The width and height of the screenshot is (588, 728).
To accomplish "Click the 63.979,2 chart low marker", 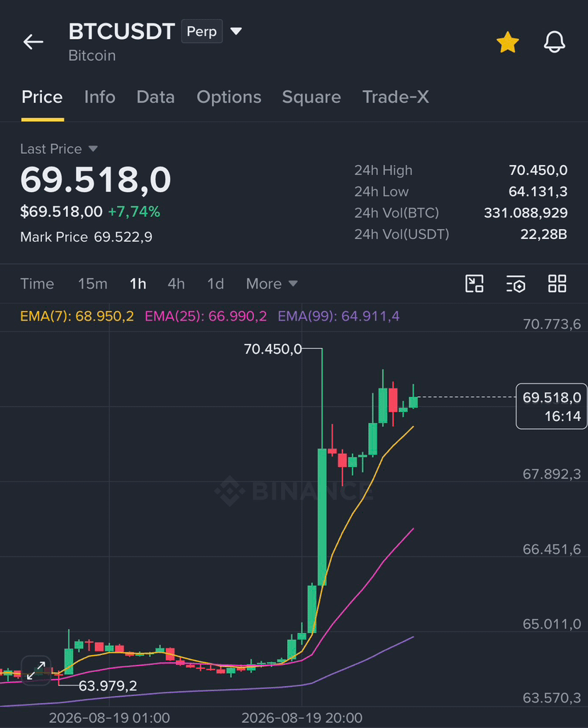I will coord(108,685).
